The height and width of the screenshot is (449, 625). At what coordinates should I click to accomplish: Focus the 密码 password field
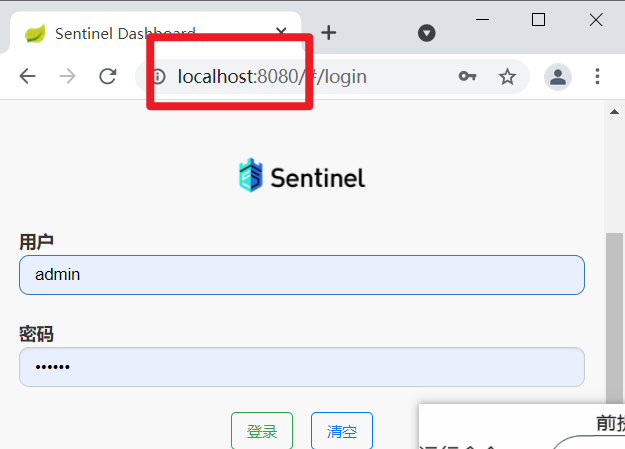302,367
